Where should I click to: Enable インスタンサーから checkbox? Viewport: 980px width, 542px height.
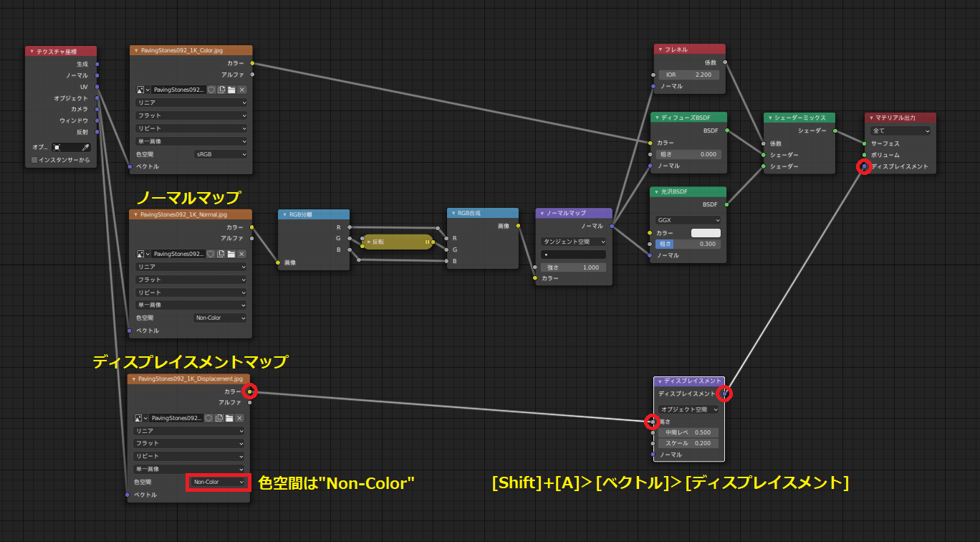(x=34, y=160)
